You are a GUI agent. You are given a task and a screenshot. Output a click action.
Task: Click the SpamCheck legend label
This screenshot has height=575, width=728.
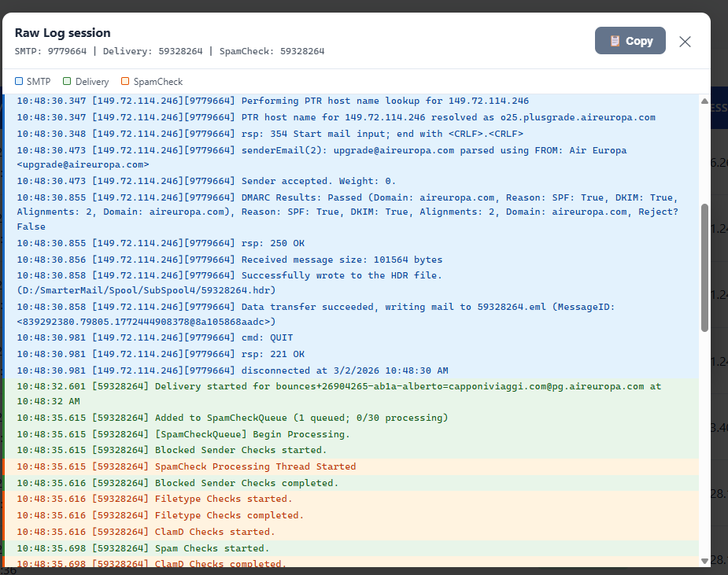pyautogui.click(x=157, y=81)
